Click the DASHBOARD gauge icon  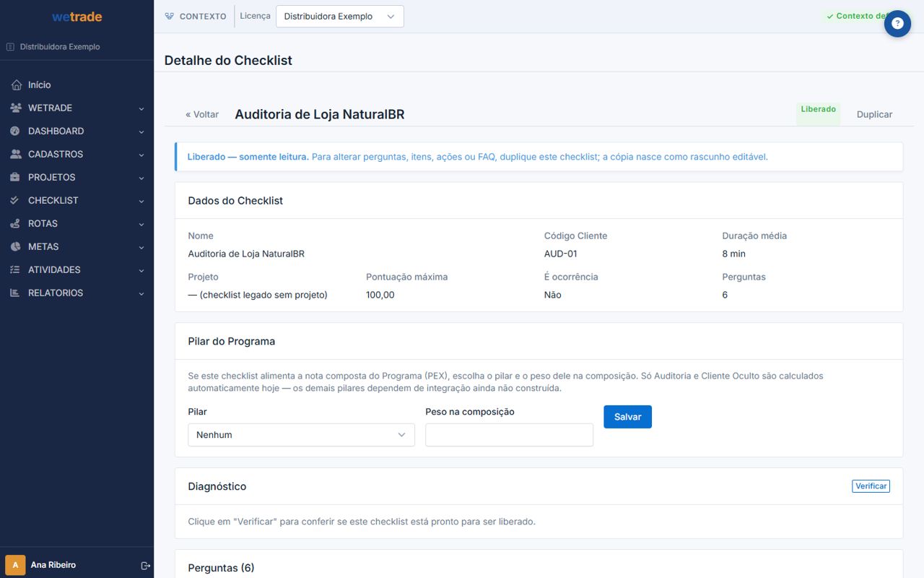click(16, 131)
